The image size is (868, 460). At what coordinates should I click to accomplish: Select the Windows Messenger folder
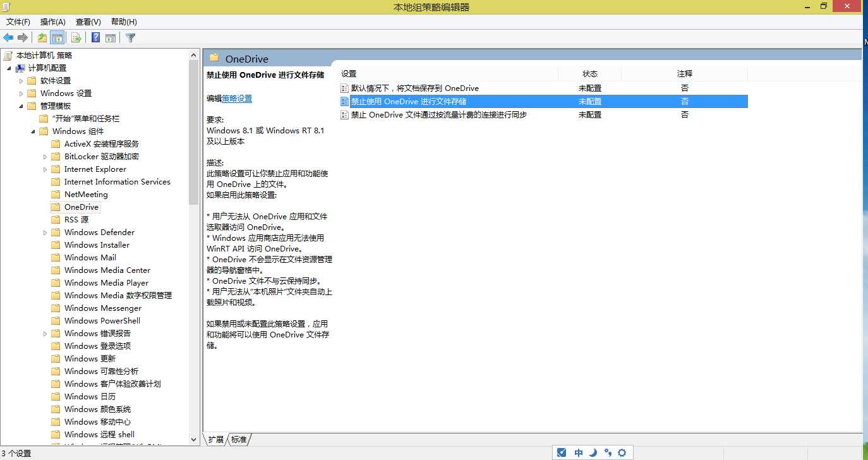pos(103,308)
